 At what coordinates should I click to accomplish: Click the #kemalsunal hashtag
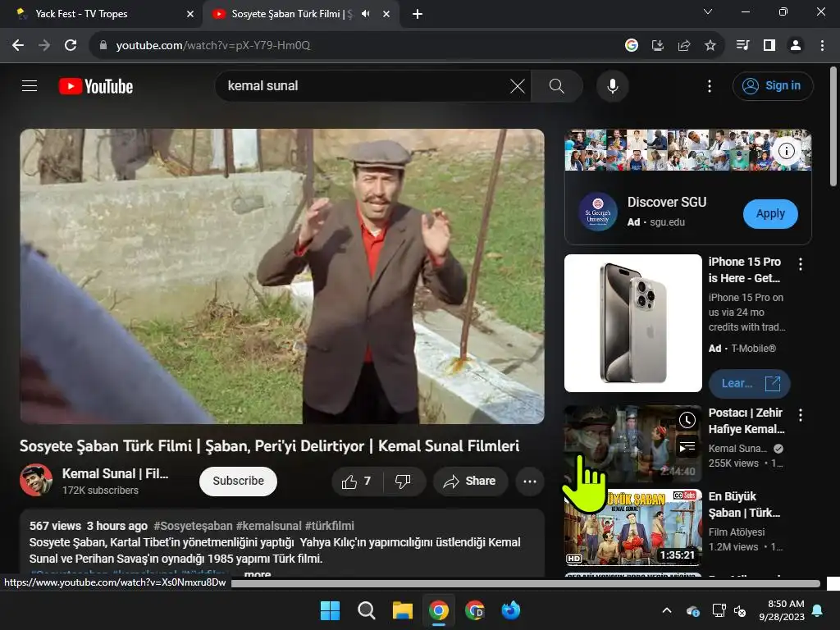pyautogui.click(x=269, y=526)
